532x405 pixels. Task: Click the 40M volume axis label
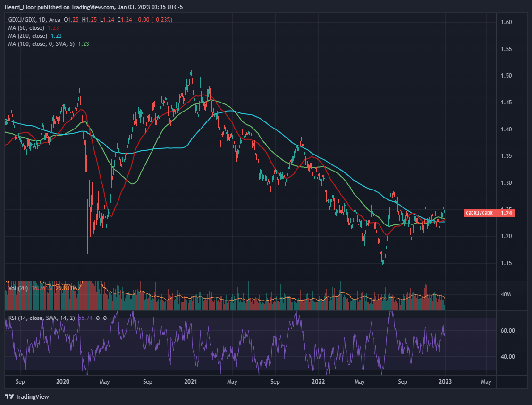point(506,294)
